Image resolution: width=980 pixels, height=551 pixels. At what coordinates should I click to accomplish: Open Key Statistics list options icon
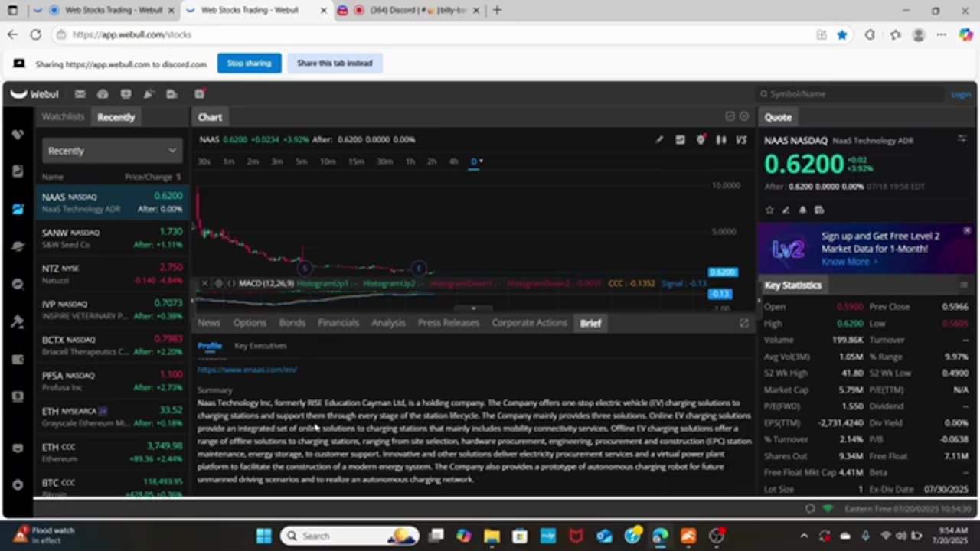[964, 285]
